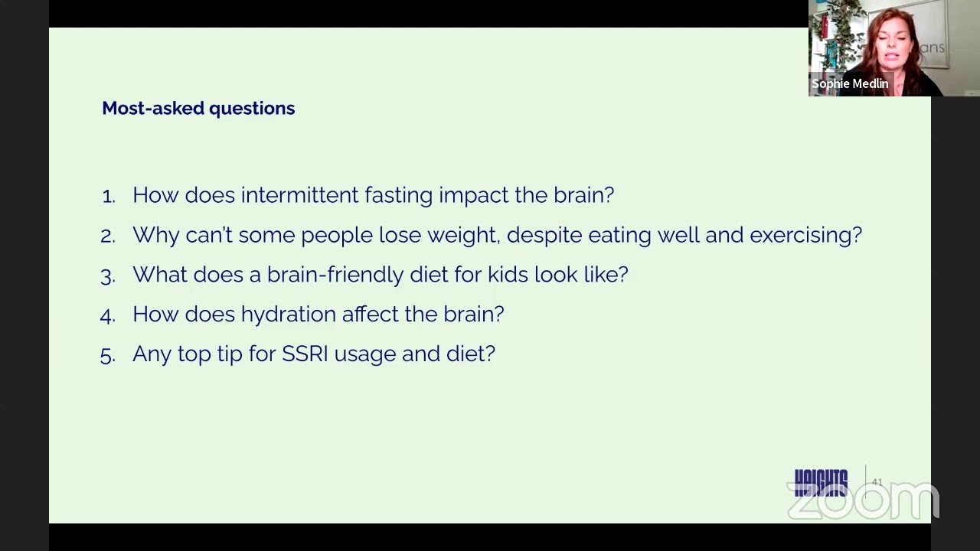
Task: Click list number "4." beside fourth question
Action: (108, 316)
